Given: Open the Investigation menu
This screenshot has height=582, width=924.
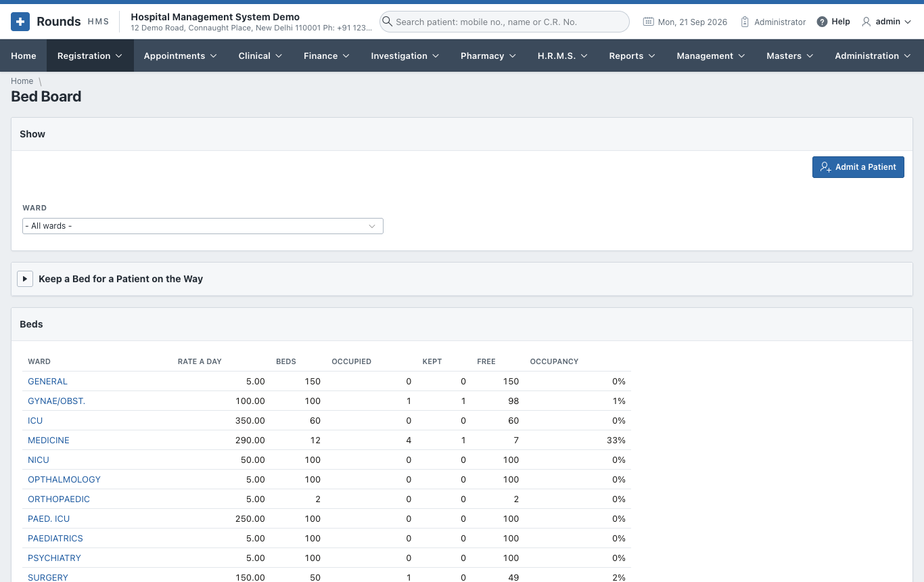Looking at the screenshot, I should point(405,55).
